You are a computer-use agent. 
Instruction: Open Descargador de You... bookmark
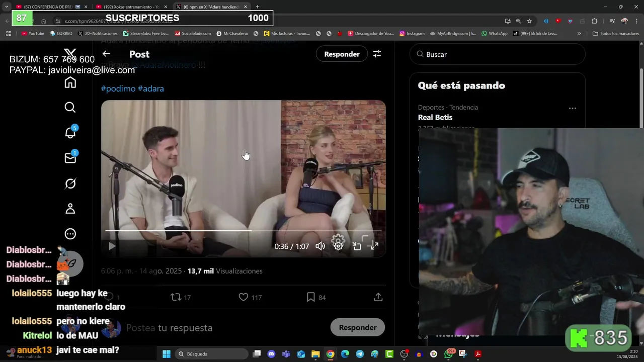371,33
